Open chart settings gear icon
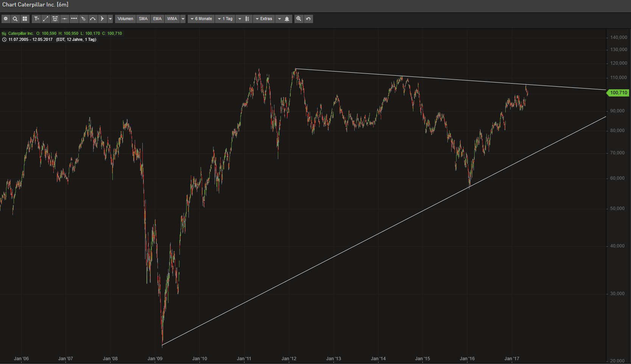Image resolution: width=631 pixels, height=364 pixels. pos(6,19)
